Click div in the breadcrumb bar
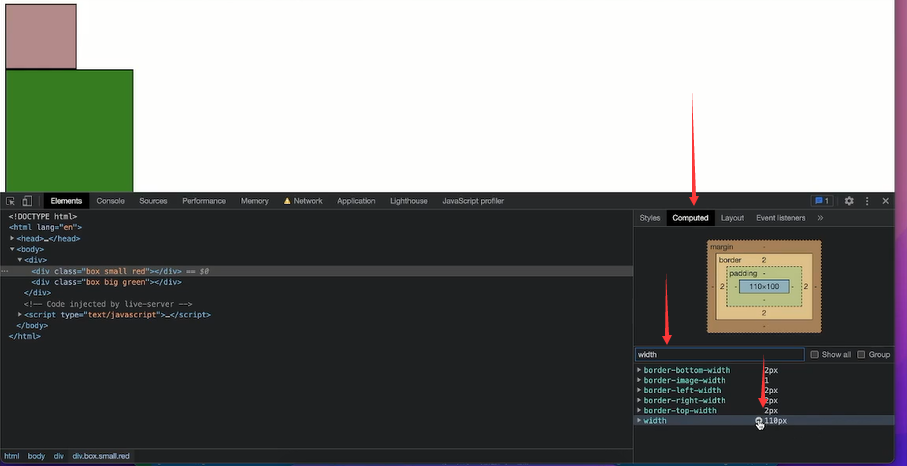This screenshot has height=466, width=907. point(58,456)
